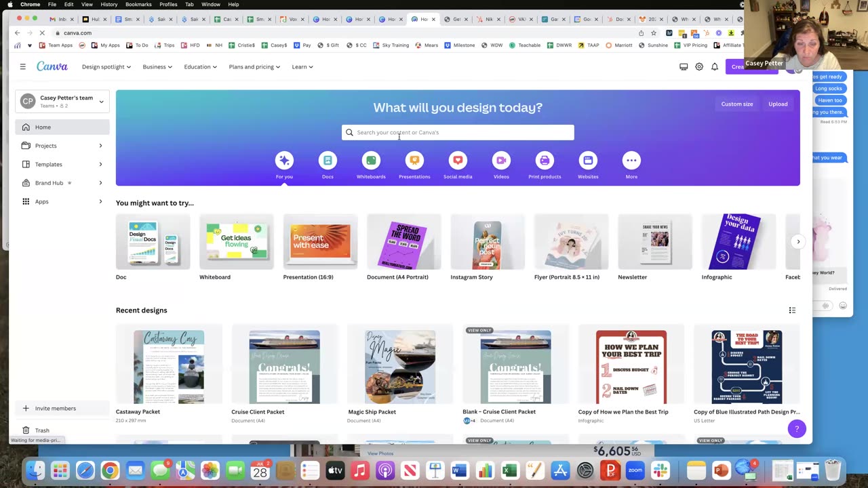Image resolution: width=868 pixels, height=488 pixels.
Task: Open Finder from the Dock
Action: coord(35,470)
